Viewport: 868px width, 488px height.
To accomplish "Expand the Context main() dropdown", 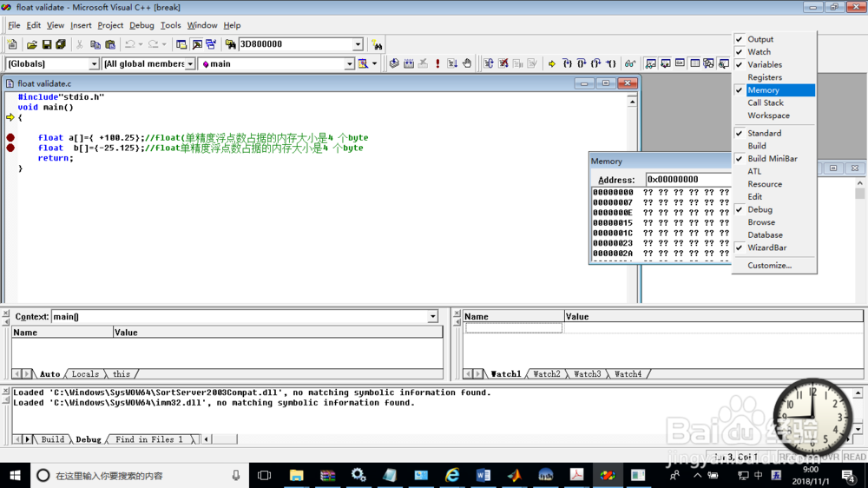I will pos(432,317).
